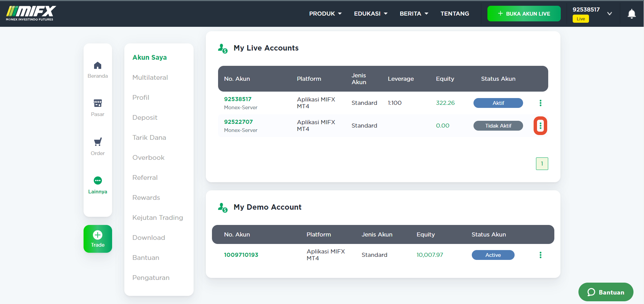Click the green Trade plus button
The height and width of the screenshot is (304, 644).
(98, 239)
